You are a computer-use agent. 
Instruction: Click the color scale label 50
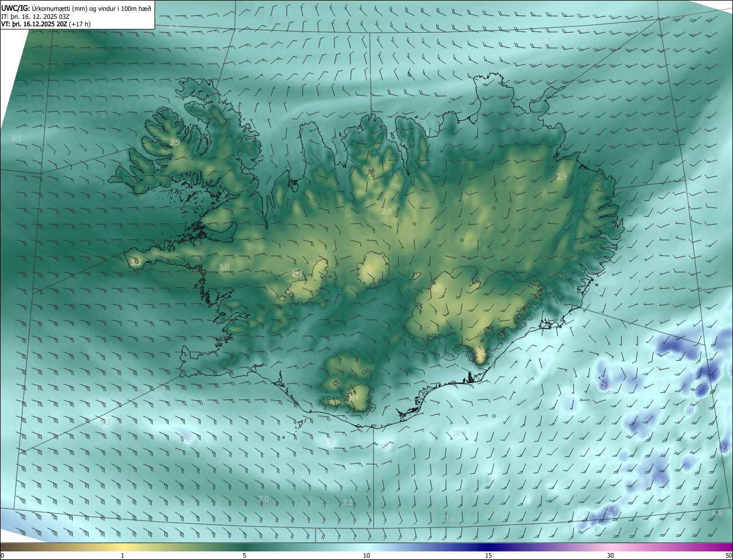click(728, 556)
